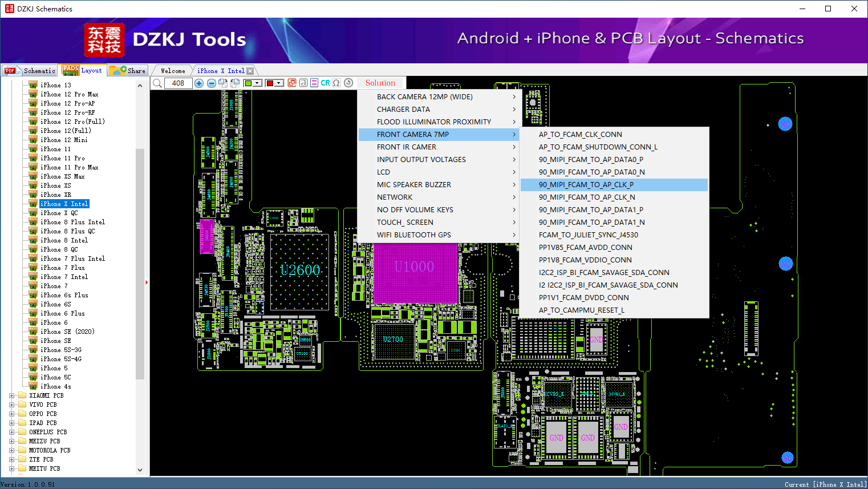Viewport: 868px width, 489px height.
Task: Open the TOUCH_ SCREEN submenu
Action: coord(439,223)
